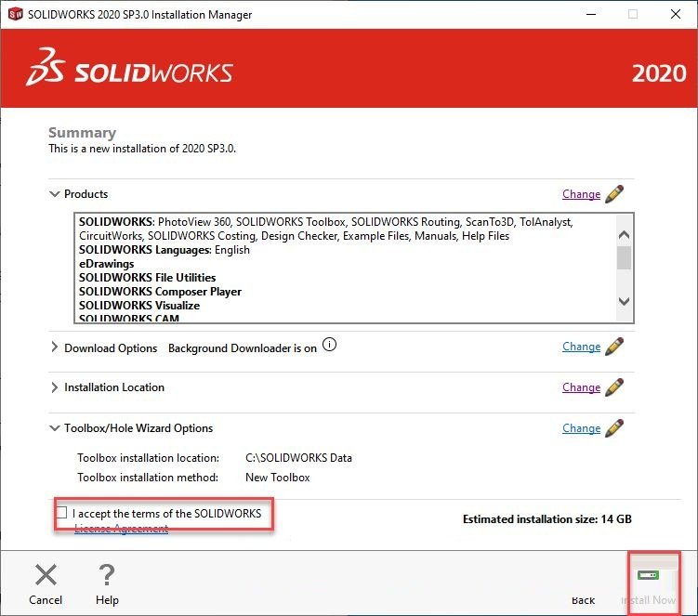Click the pencil icon in Installation Location row
Screen dimensions: 698x616
coord(614,387)
